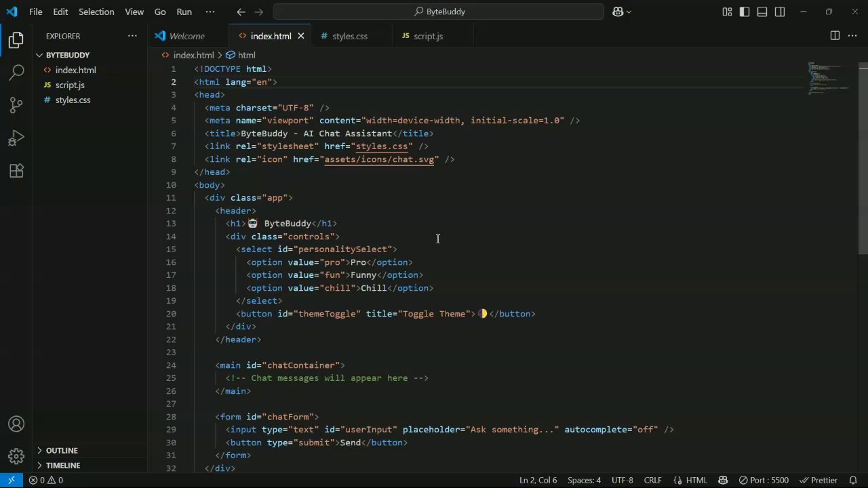Open the Go menu
This screenshot has height=488, width=868.
click(x=160, y=12)
